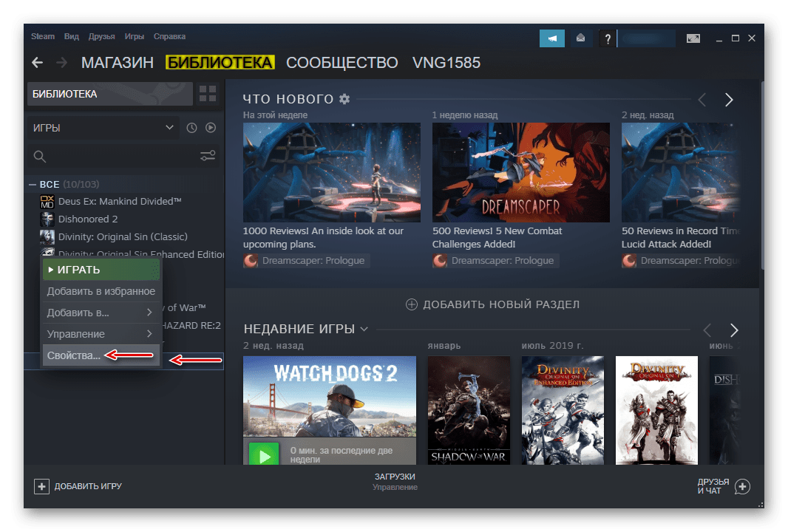Expand the Недавние игры dropdown chevron

[364, 329]
